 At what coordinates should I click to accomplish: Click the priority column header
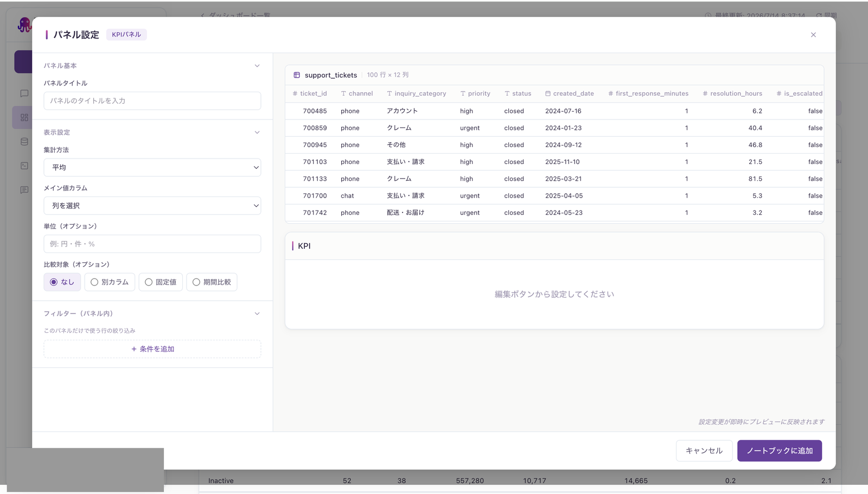pyautogui.click(x=475, y=93)
